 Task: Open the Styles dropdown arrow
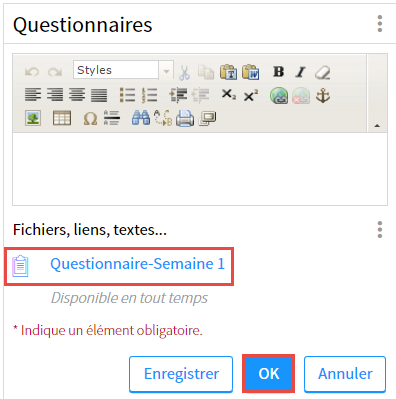click(x=166, y=71)
